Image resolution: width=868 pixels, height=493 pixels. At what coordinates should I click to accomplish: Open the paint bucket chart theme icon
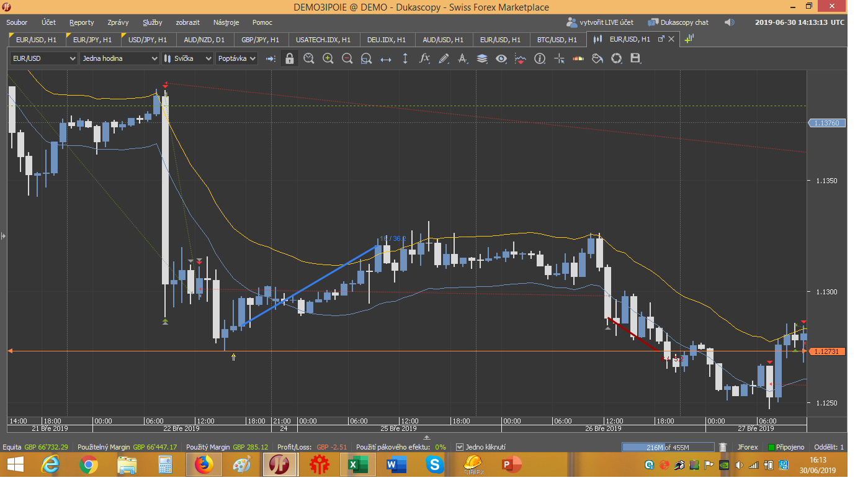coord(597,58)
